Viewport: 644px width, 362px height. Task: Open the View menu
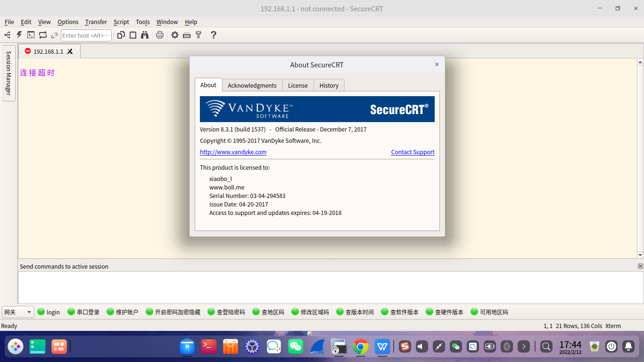point(44,22)
